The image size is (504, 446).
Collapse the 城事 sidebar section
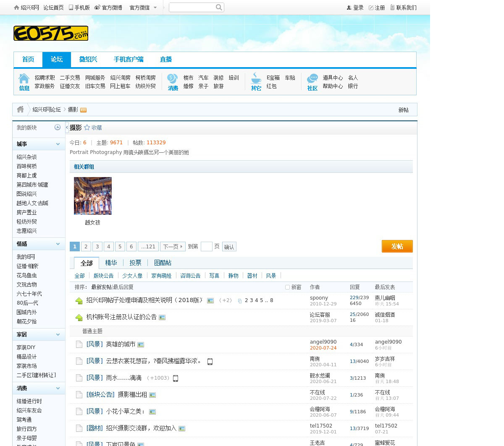[x=58, y=144]
